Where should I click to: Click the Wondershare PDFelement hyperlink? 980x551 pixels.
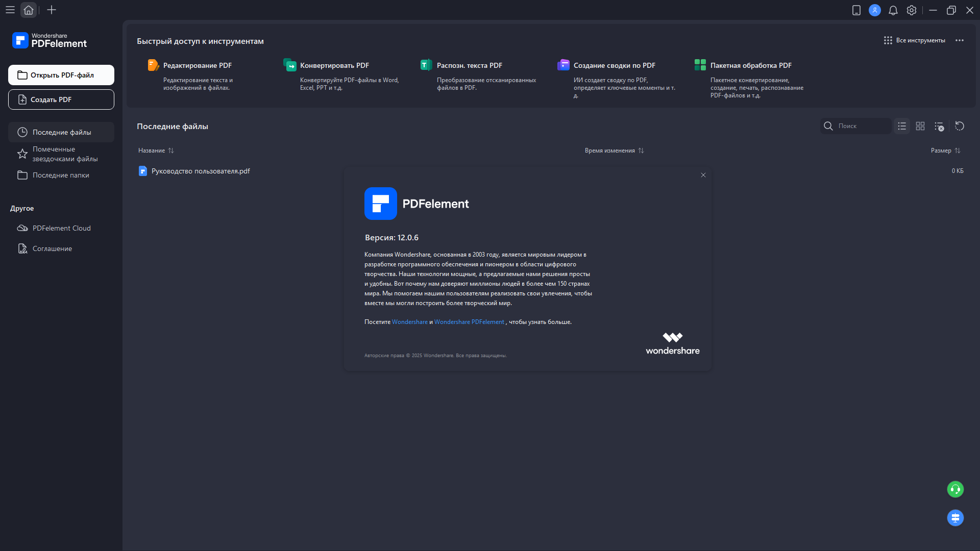click(469, 322)
